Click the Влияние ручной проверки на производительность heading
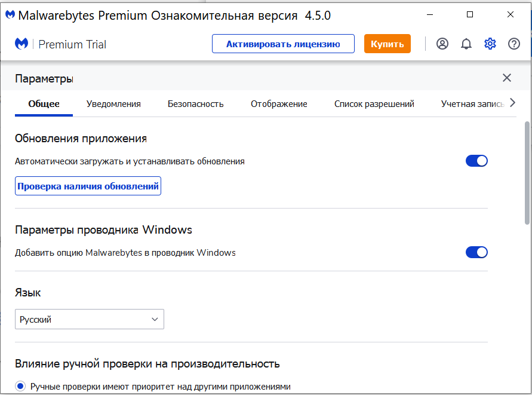Screen dimensions: 532x395 147,364
